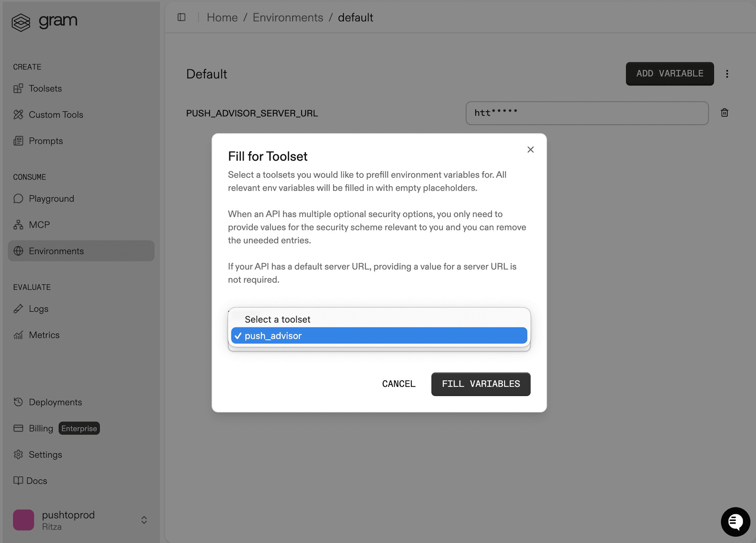Viewport: 756px width, 543px height.
Task: Expand the pushtoprod workspace switcher
Action: 144,520
